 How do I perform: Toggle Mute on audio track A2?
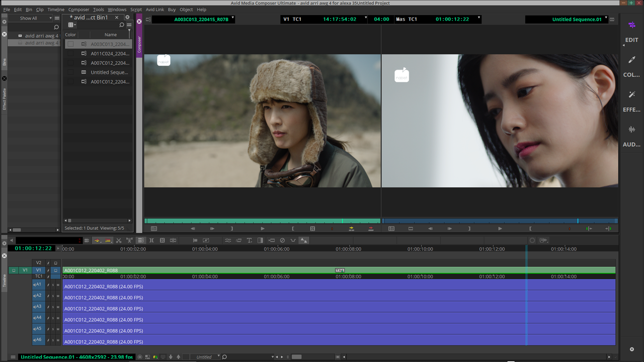click(58, 296)
